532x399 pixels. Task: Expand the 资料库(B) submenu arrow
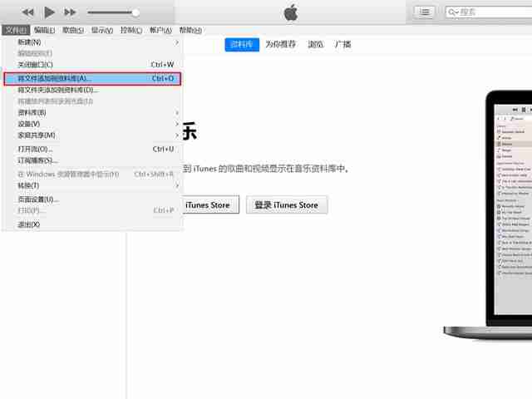[x=177, y=113]
